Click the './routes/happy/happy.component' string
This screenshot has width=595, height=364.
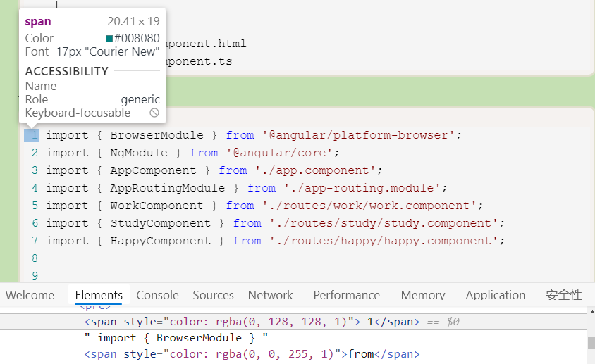384,241
